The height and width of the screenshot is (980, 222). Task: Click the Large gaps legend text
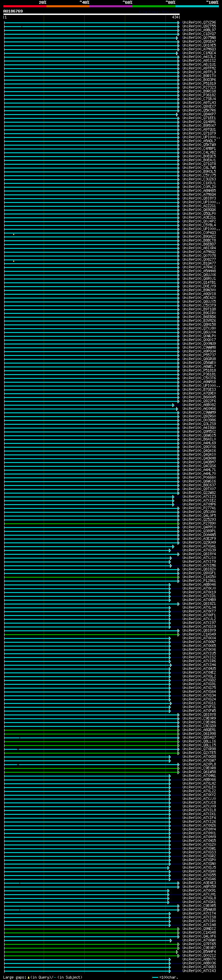[x=43, y=977]
